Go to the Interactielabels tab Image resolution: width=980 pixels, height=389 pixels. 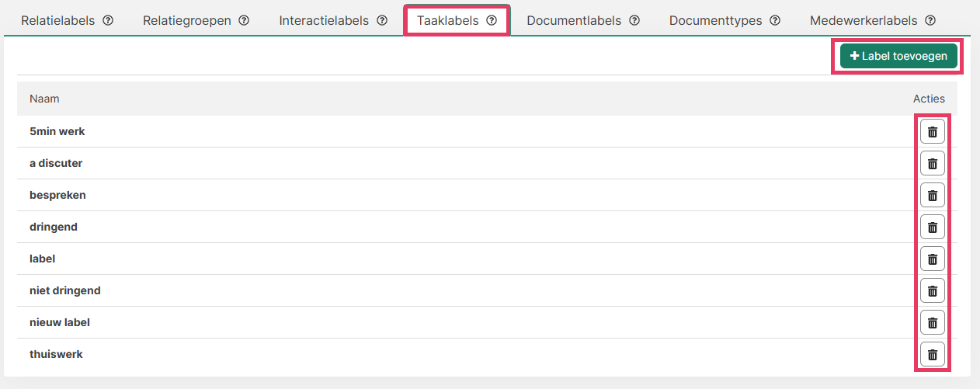tap(324, 21)
